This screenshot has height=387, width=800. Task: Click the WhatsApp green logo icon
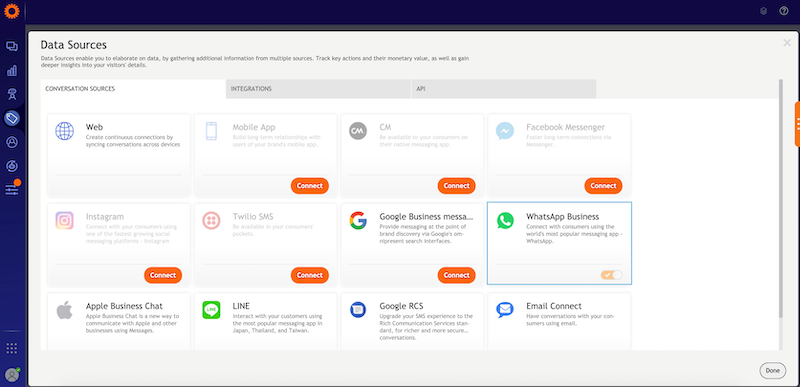(505, 221)
